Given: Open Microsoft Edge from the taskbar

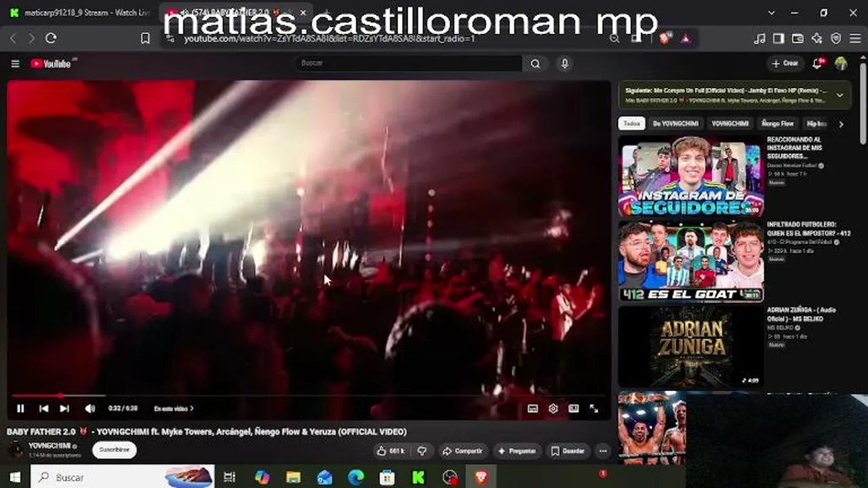Looking at the screenshot, I should tap(356, 477).
